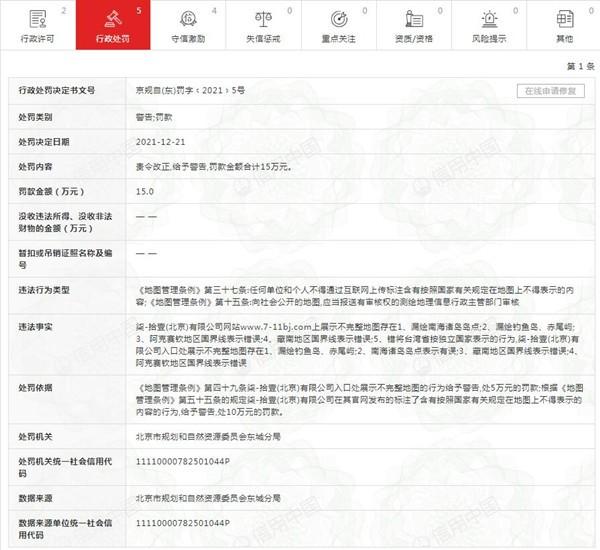Screen dimensions: 600x550
Task: Go to the 重点关注 tab label
Action: [339, 39]
